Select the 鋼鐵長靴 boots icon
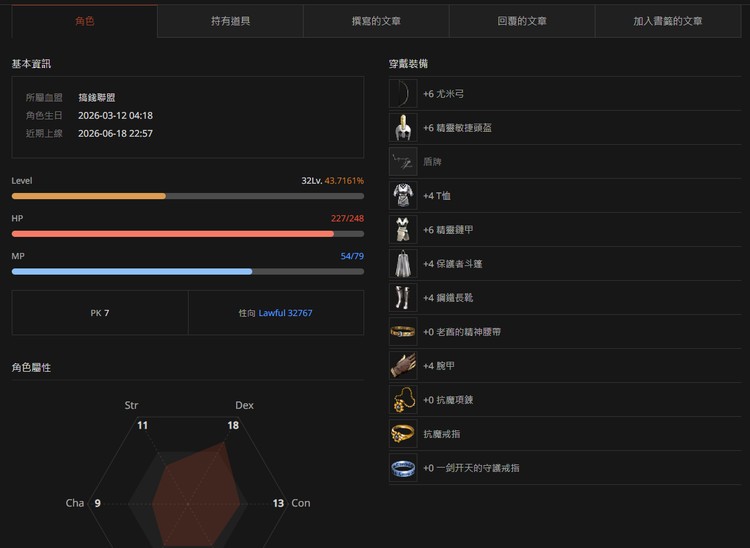Screen dimensions: 750x548 [x=403, y=297]
